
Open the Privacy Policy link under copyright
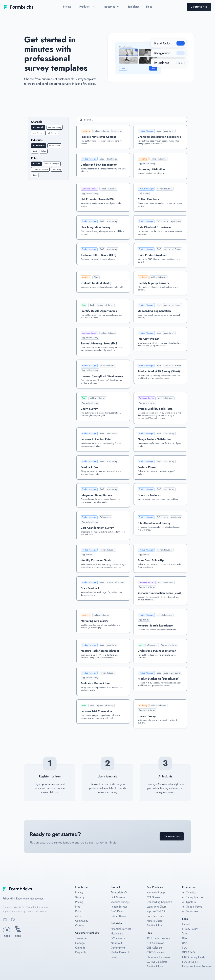tap(19, 912)
